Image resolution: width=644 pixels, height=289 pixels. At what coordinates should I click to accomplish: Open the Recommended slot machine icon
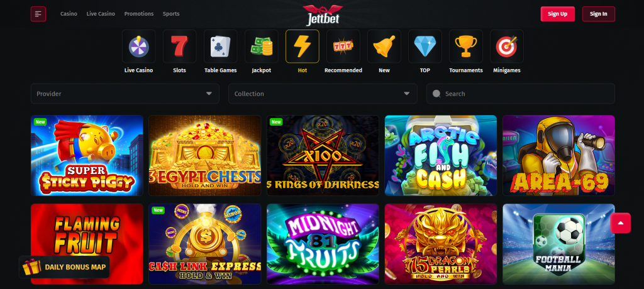coord(343,46)
